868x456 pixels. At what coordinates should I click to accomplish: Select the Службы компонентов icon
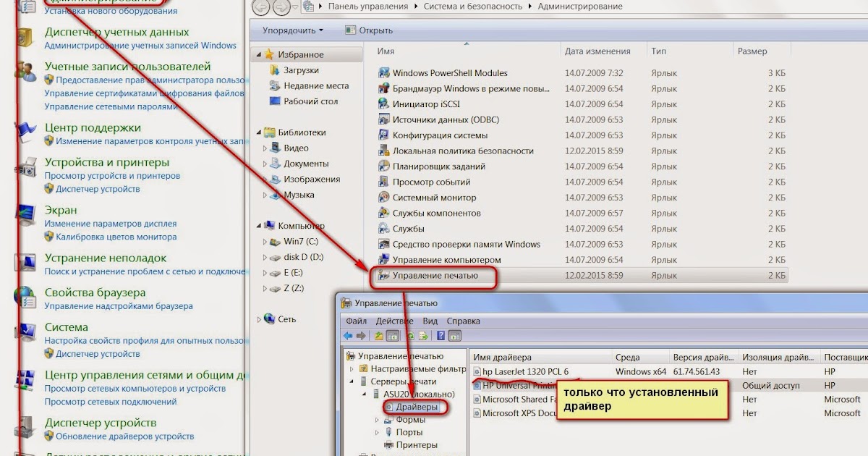tap(384, 214)
